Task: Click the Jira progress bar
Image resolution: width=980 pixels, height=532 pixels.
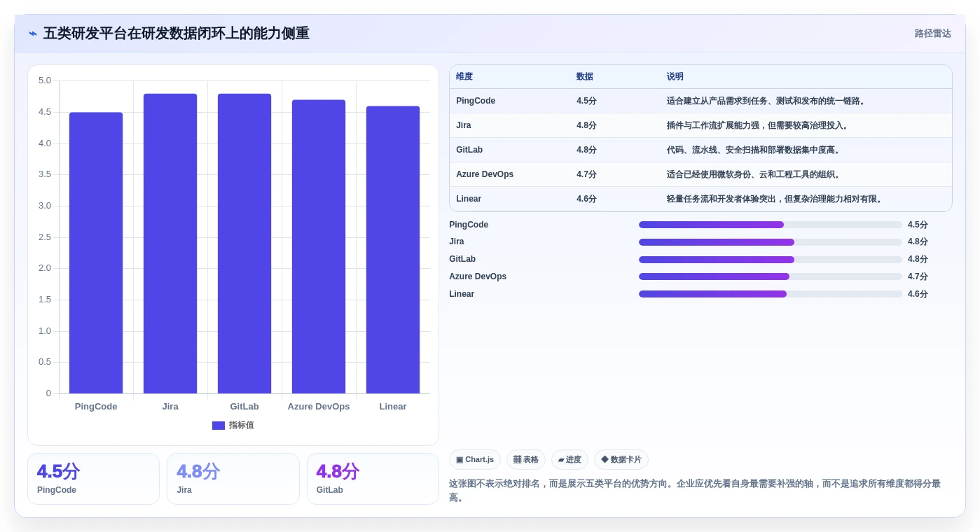Action: point(771,242)
